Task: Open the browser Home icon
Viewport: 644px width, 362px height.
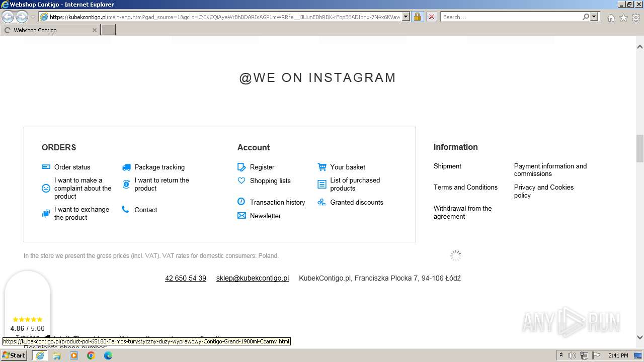Action: [611, 18]
